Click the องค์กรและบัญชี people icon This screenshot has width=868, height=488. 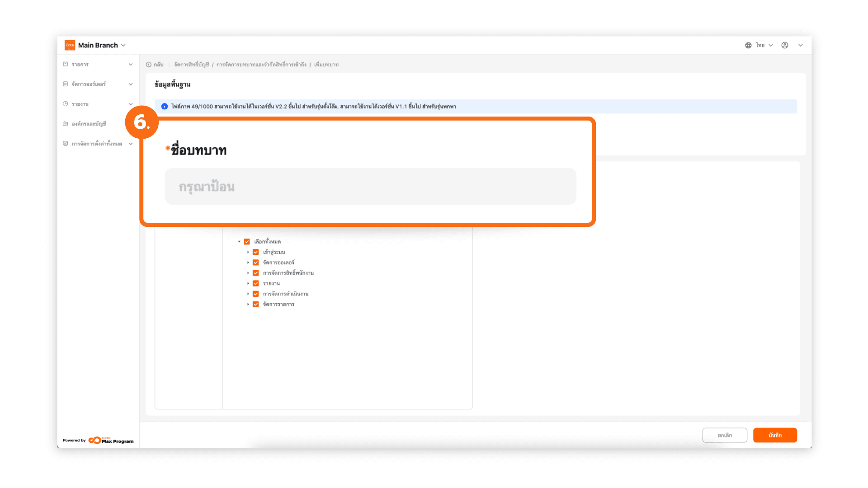(x=66, y=124)
